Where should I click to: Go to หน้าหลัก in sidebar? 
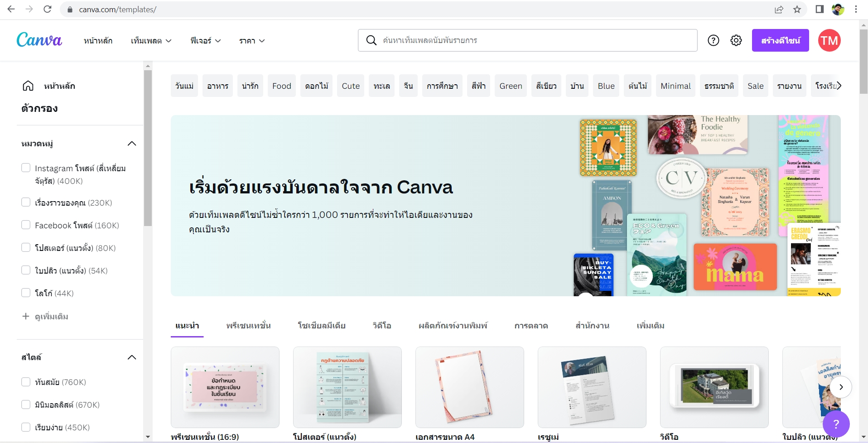[x=59, y=86]
